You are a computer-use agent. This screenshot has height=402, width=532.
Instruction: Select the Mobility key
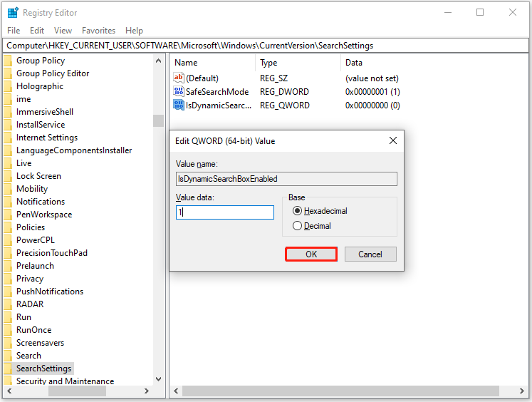(32, 189)
